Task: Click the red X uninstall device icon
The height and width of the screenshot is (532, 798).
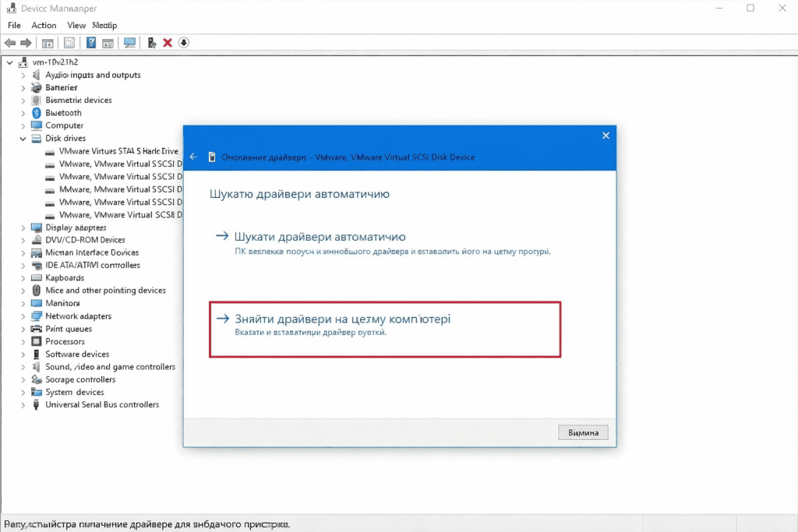Action: [168, 43]
